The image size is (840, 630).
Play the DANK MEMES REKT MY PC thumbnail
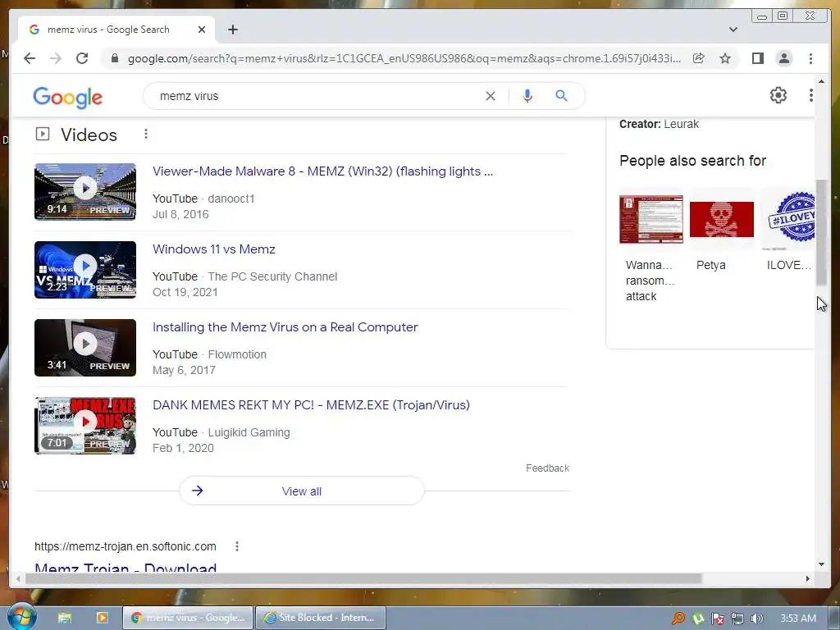pos(85,426)
